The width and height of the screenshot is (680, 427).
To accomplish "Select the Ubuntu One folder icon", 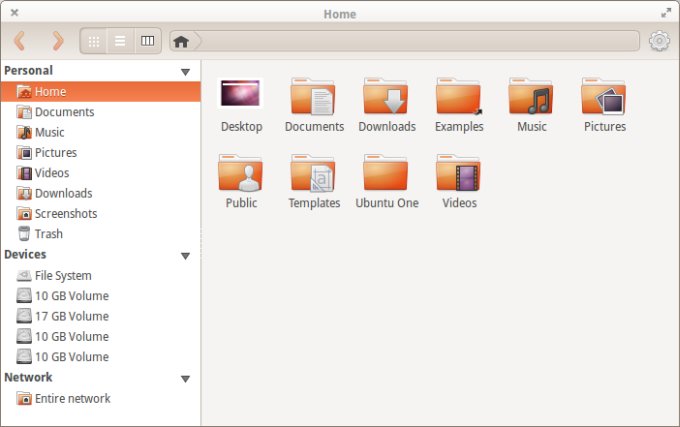I will [386, 173].
